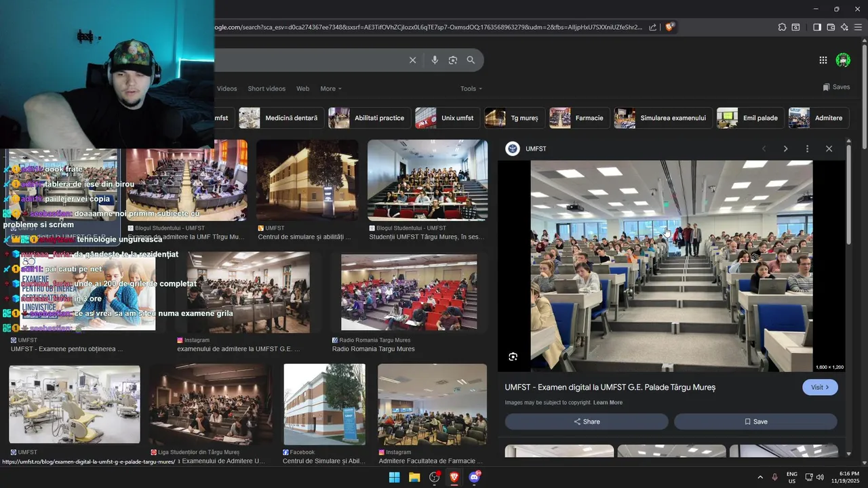The width and height of the screenshot is (868, 488).
Task: Click the UMFST Examen digital title link
Action: (610, 387)
